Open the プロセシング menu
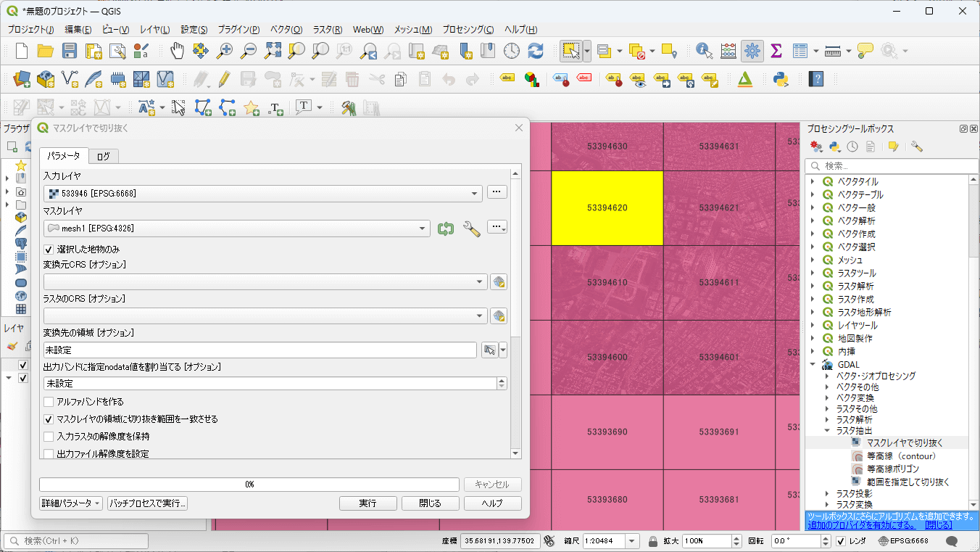The image size is (980, 552). click(x=468, y=30)
